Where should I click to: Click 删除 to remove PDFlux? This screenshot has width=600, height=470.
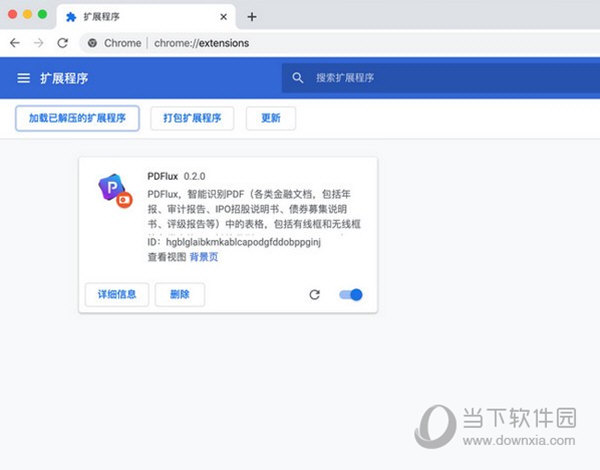[x=180, y=294]
